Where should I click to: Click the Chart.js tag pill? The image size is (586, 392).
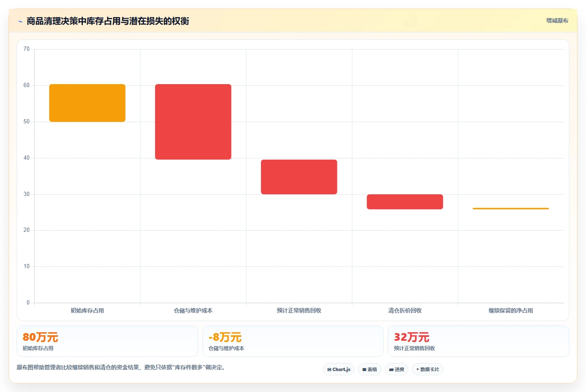click(339, 369)
